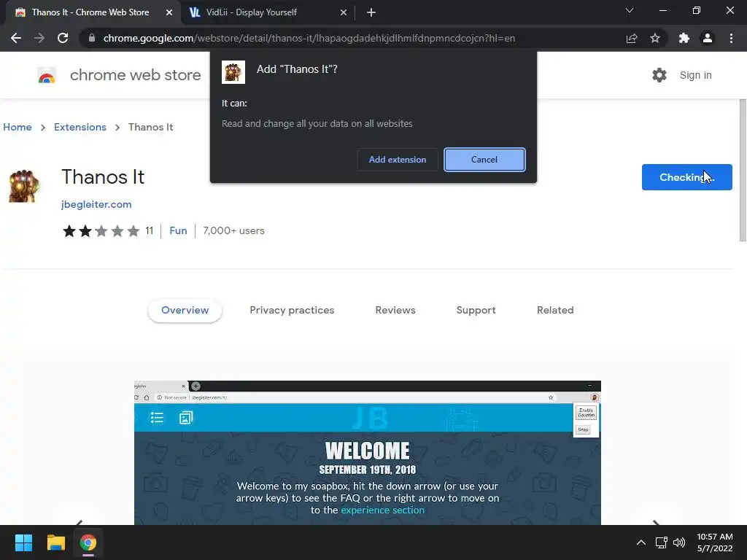Click the network tray icon
This screenshot has height=560, width=747.
tap(661, 542)
